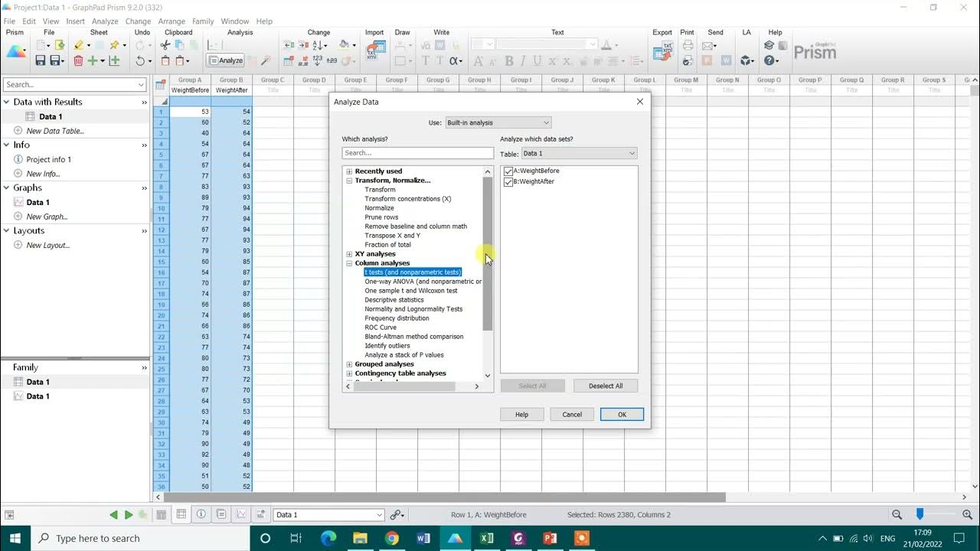This screenshot has height=551, width=980.
Task: Click the printer Print icon
Action: [x=688, y=45]
